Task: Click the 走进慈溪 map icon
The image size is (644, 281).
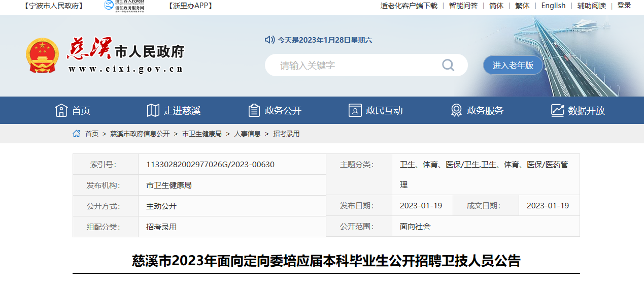Action: [153, 110]
